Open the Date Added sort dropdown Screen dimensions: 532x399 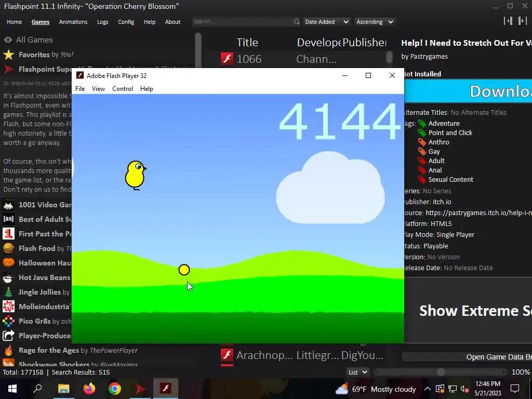click(x=326, y=22)
